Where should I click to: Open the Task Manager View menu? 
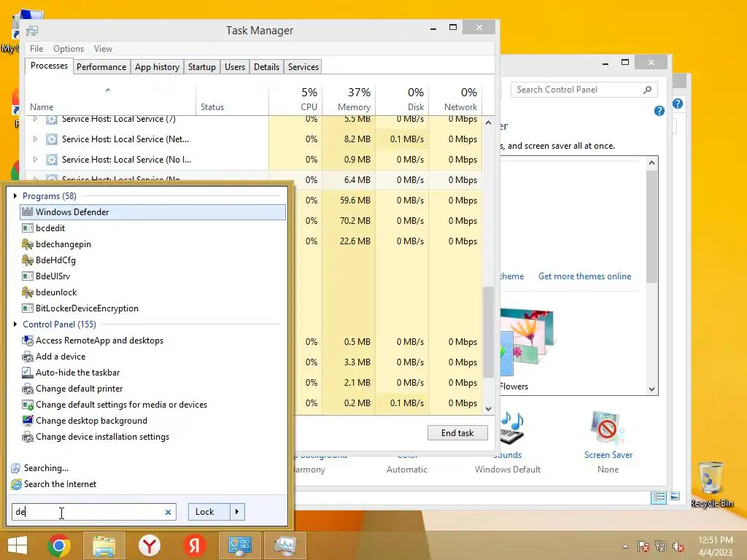click(103, 49)
